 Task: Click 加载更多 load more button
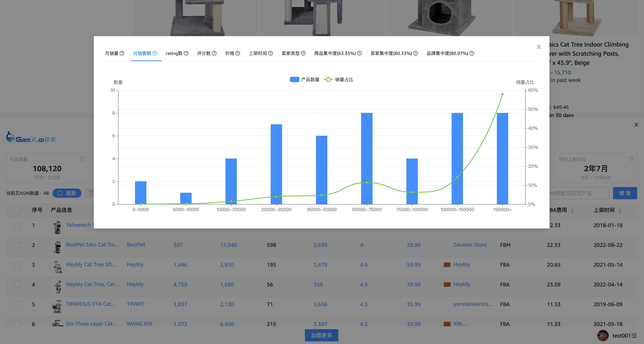click(321, 335)
